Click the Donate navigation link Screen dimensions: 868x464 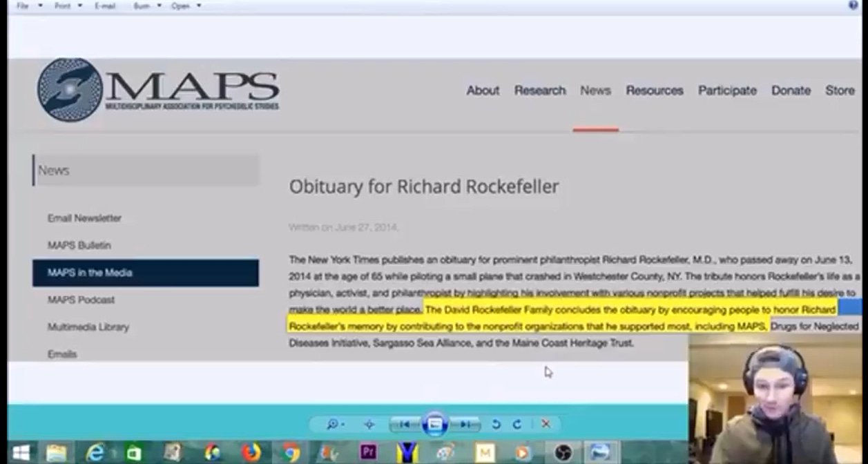[791, 90]
